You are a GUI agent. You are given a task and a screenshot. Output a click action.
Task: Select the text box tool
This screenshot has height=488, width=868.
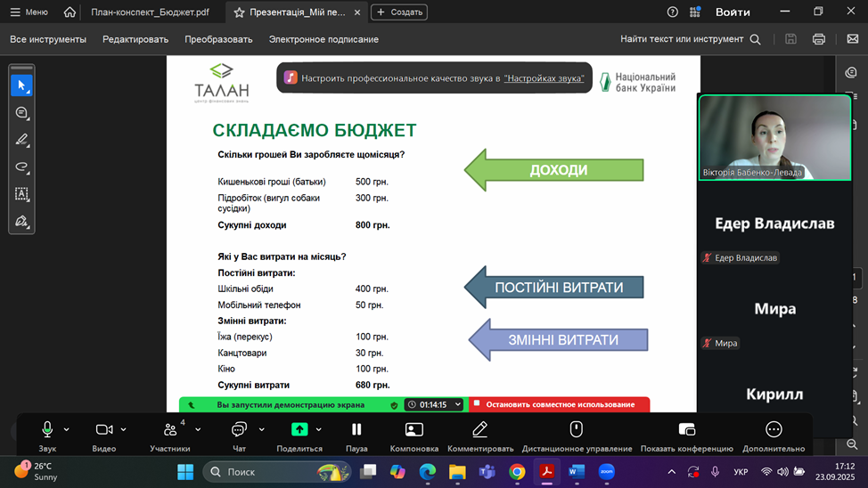(21, 193)
